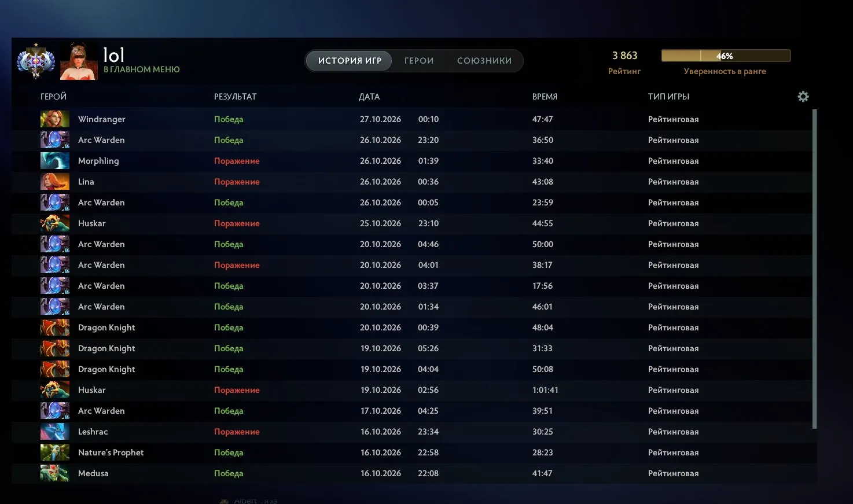Click the match list vertical scrollbar

point(815,269)
